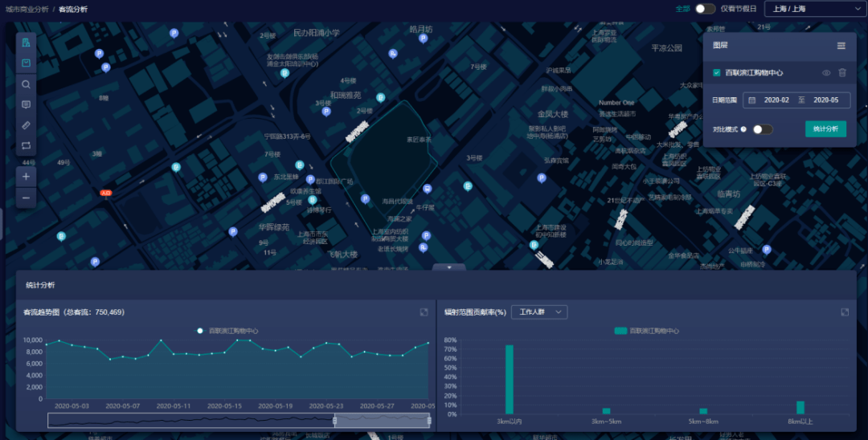Click the loop/switch icon in toolbar
This screenshot has height=440, width=868.
(x=26, y=146)
